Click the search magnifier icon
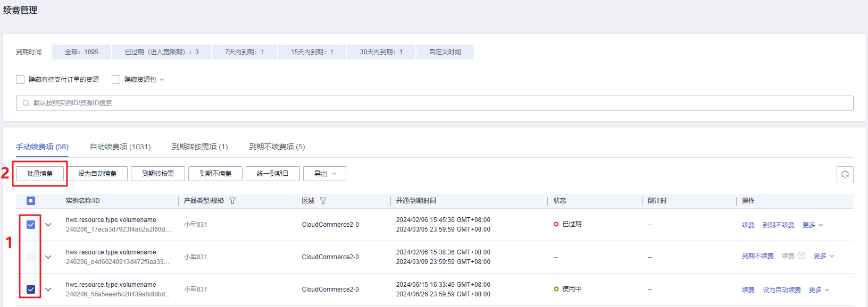868x307 pixels. click(x=26, y=103)
